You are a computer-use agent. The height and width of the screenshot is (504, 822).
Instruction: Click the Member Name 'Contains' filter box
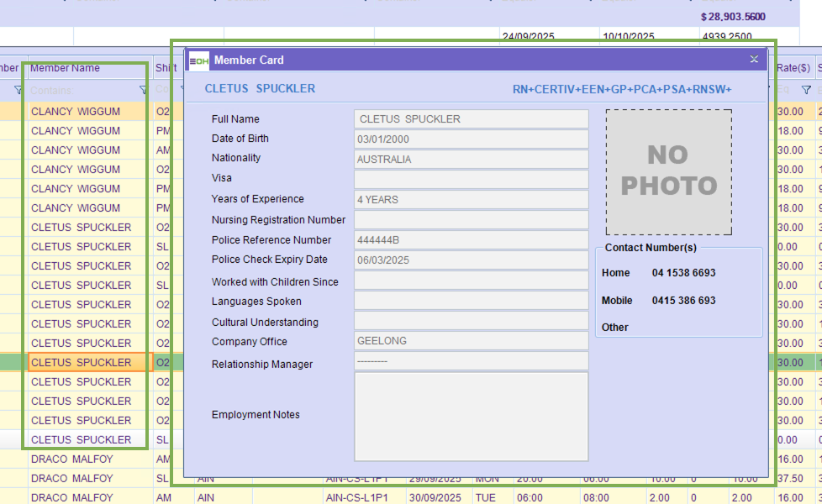[x=80, y=90]
